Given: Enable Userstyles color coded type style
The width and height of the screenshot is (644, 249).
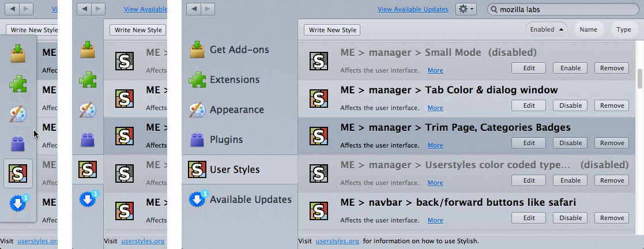Looking at the screenshot, I should (x=570, y=180).
